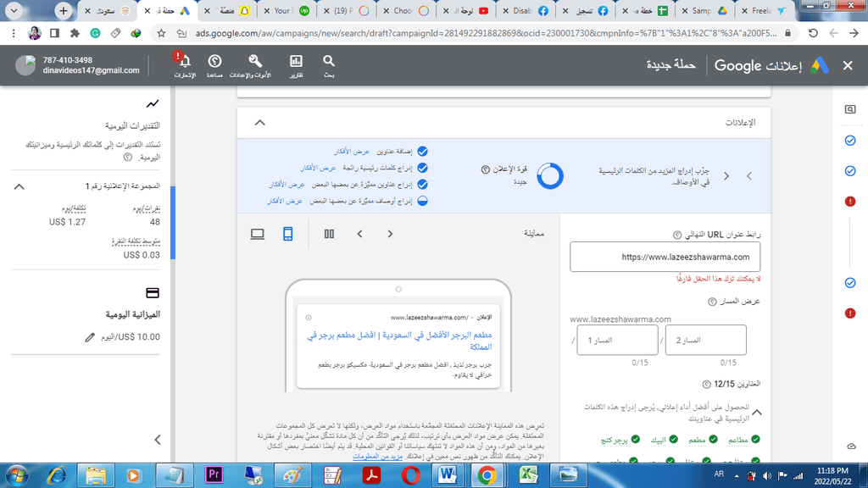Click 'عرض الأفكار' link for unique headlines
868x488 pixels.
click(x=287, y=184)
